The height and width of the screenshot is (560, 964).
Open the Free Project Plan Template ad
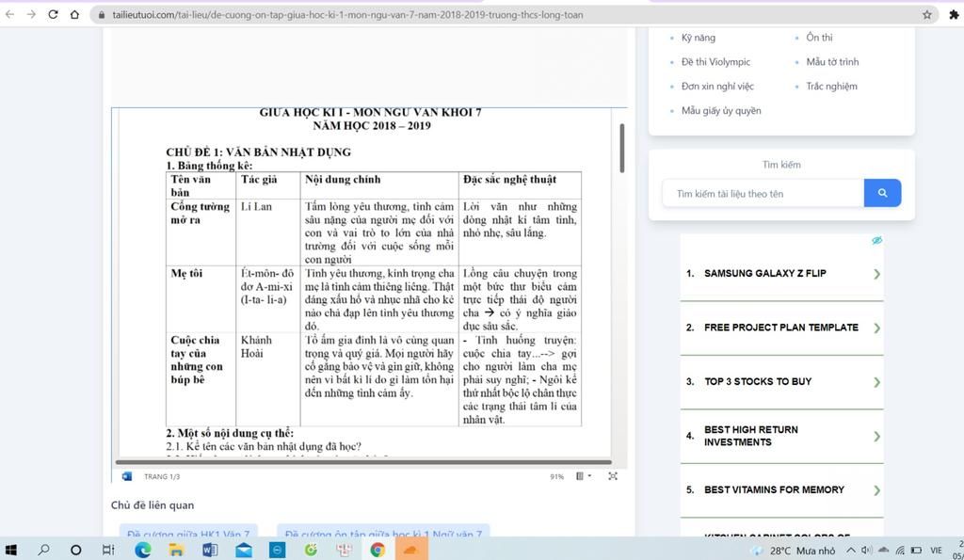click(780, 328)
